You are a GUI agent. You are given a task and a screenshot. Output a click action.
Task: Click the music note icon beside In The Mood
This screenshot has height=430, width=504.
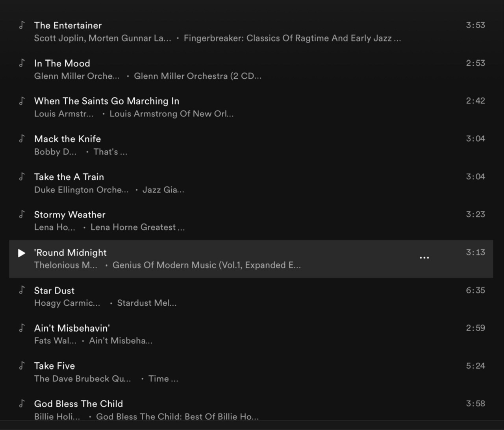pos(22,63)
